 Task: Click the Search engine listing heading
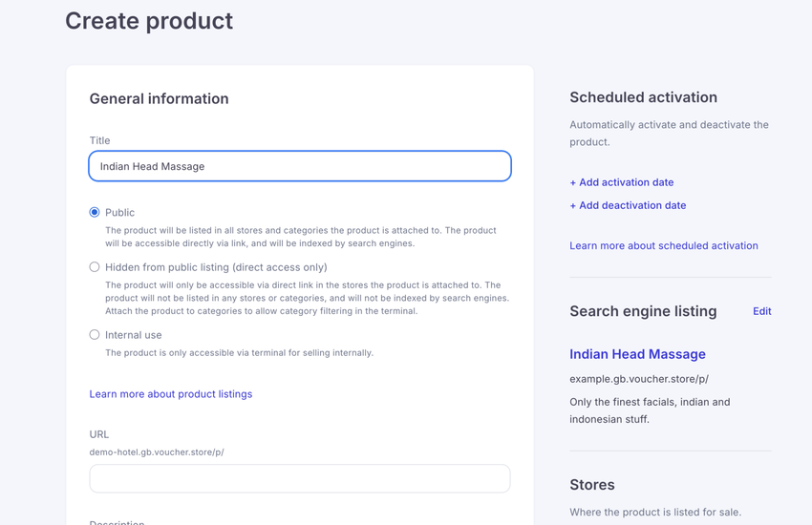643,311
